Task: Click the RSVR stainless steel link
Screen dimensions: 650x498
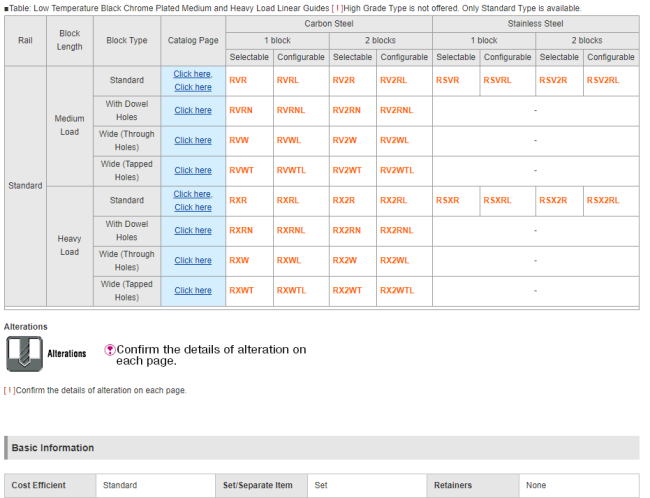Action: [447, 80]
